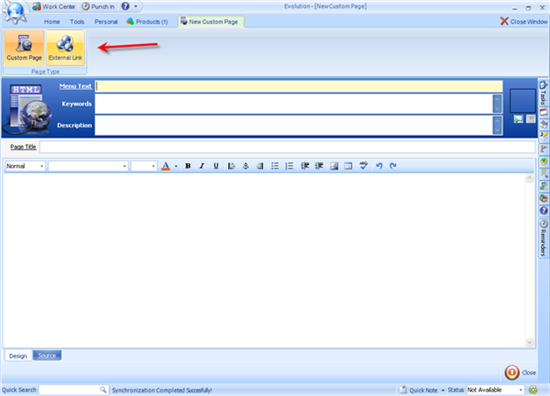
Task: Toggle bold formatting in editor toolbar
Action: (188, 166)
